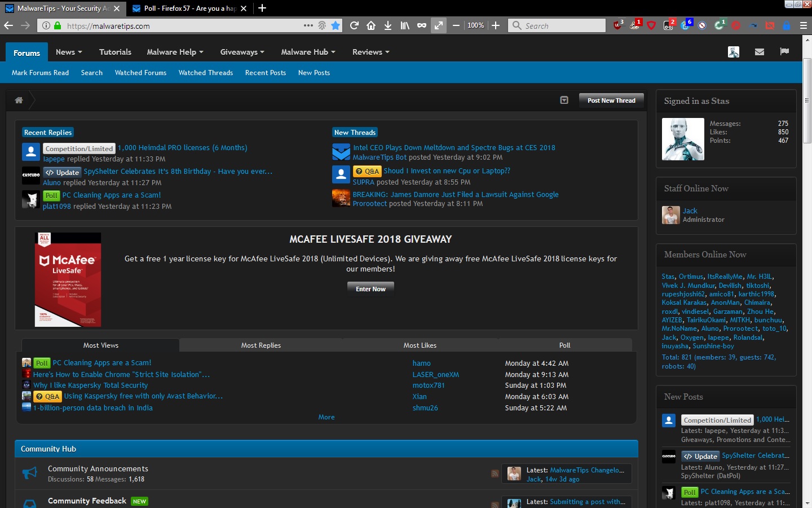Select the Most Views tab
This screenshot has height=508, width=812.
coord(101,345)
